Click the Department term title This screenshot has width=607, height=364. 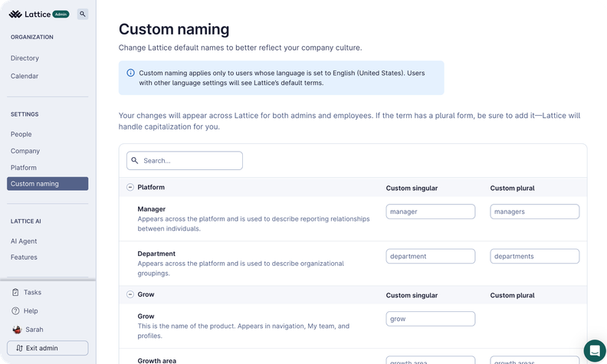coord(156,254)
